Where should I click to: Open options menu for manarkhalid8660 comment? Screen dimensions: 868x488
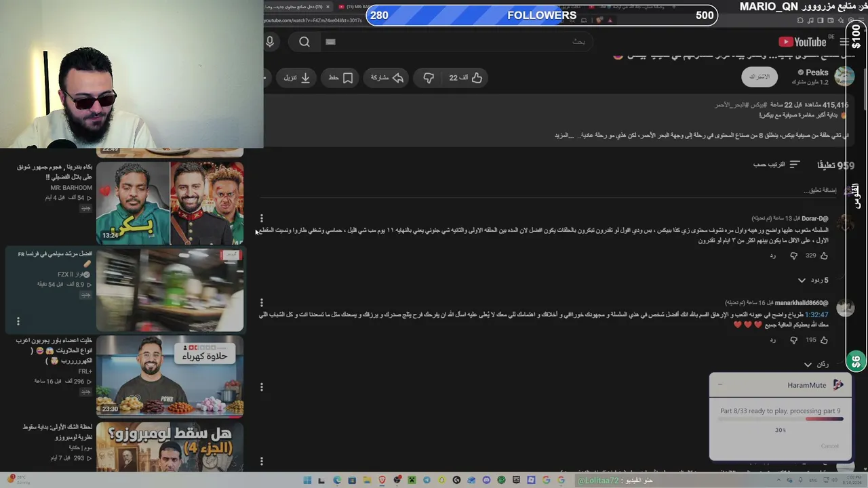pos(262,303)
